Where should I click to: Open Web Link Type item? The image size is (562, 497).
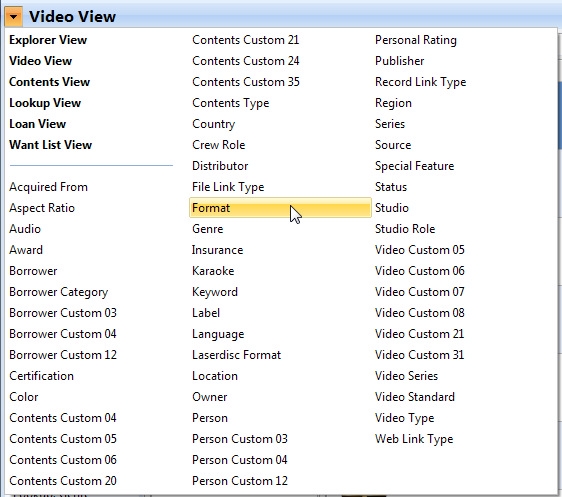(414, 439)
